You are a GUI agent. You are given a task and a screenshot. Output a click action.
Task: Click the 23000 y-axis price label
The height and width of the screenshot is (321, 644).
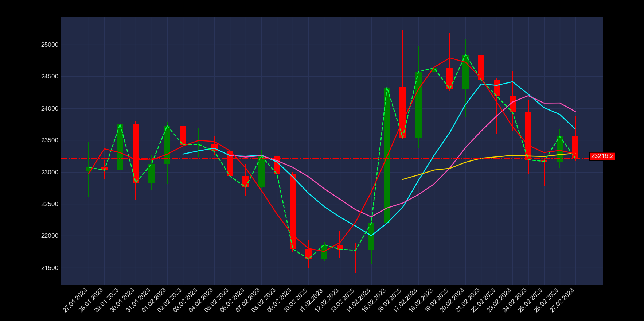coord(50,172)
